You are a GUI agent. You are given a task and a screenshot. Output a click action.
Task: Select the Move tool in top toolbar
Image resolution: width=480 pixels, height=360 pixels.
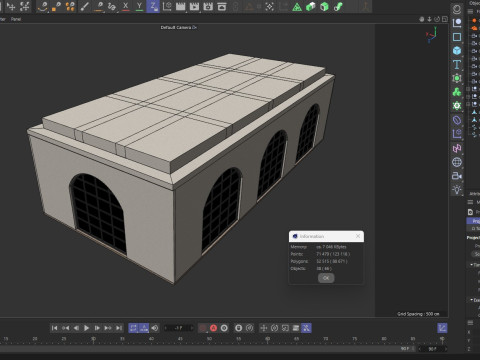tap(11, 6)
